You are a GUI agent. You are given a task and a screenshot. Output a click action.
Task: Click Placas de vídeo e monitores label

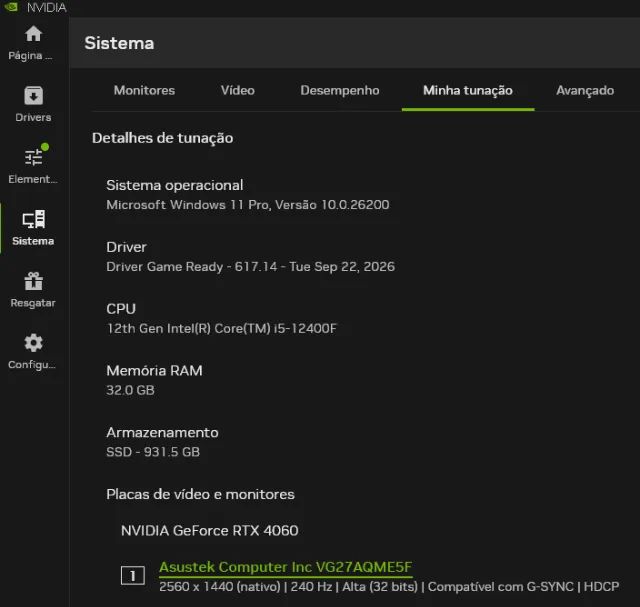click(x=200, y=494)
